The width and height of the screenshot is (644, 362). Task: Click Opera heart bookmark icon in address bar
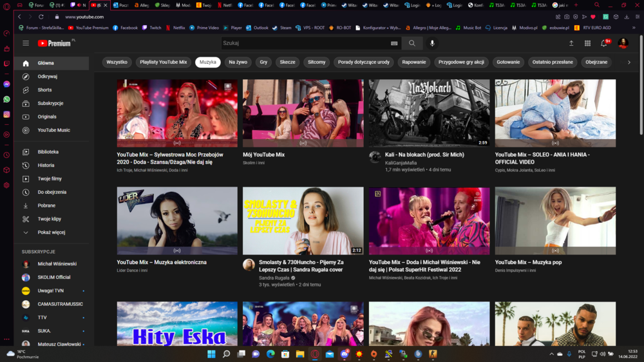pyautogui.click(x=593, y=17)
